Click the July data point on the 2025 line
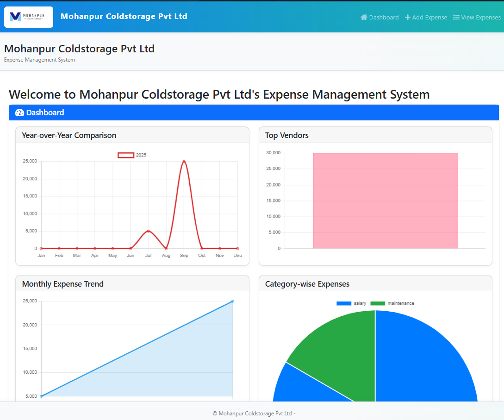This screenshot has width=504, height=420. pyautogui.click(x=148, y=231)
